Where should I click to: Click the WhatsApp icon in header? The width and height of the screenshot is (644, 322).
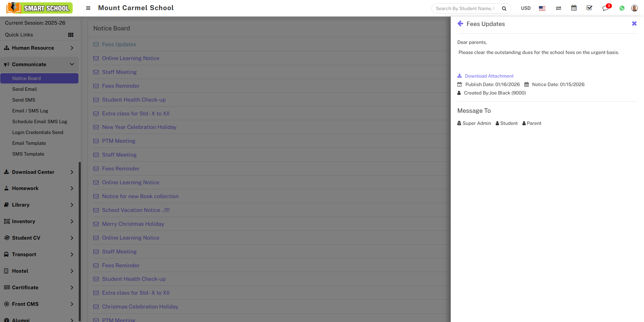click(x=622, y=8)
